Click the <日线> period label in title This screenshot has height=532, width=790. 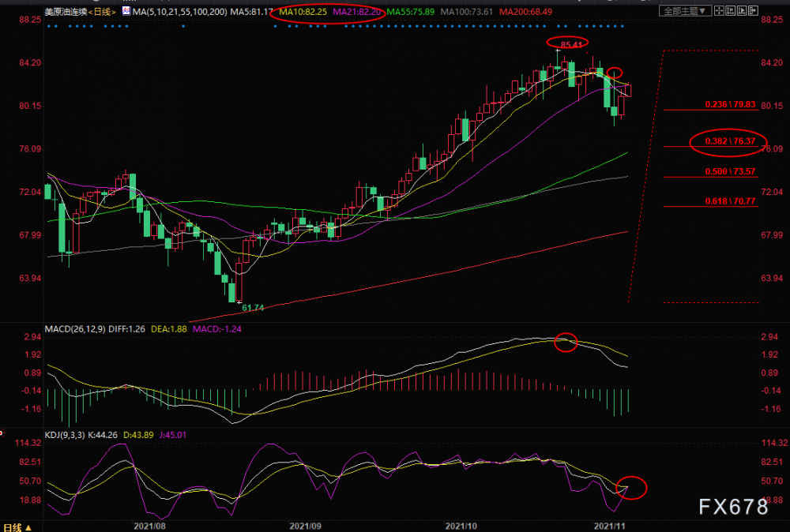[x=103, y=12]
